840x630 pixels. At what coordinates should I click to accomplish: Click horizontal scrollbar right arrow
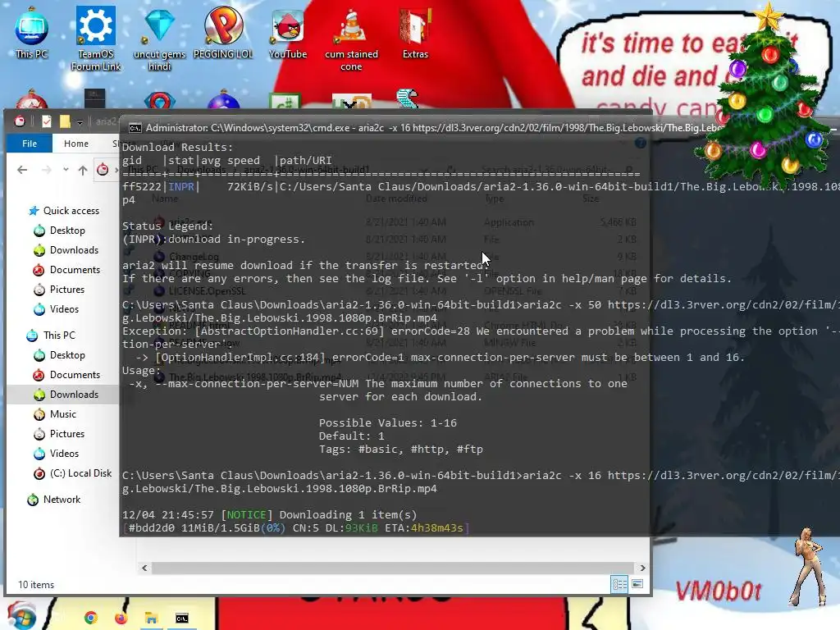coord(642,568)
